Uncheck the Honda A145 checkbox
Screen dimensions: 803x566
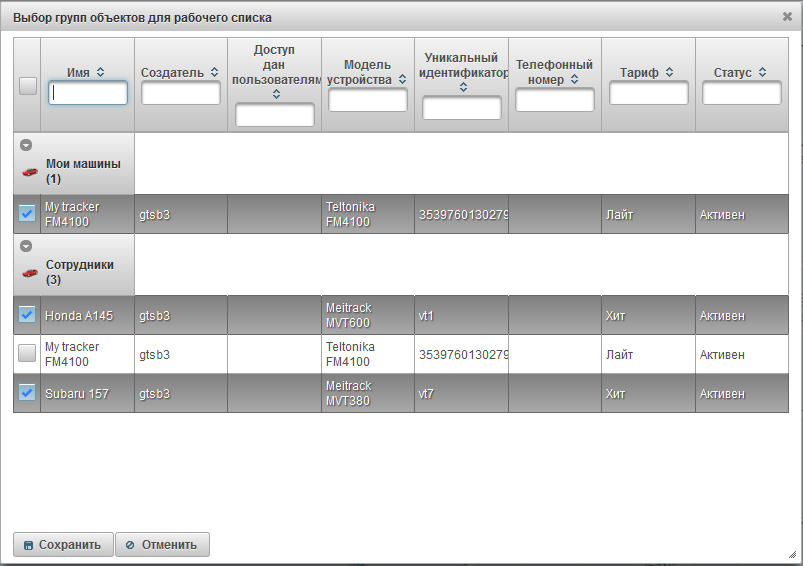coord(27,315)
